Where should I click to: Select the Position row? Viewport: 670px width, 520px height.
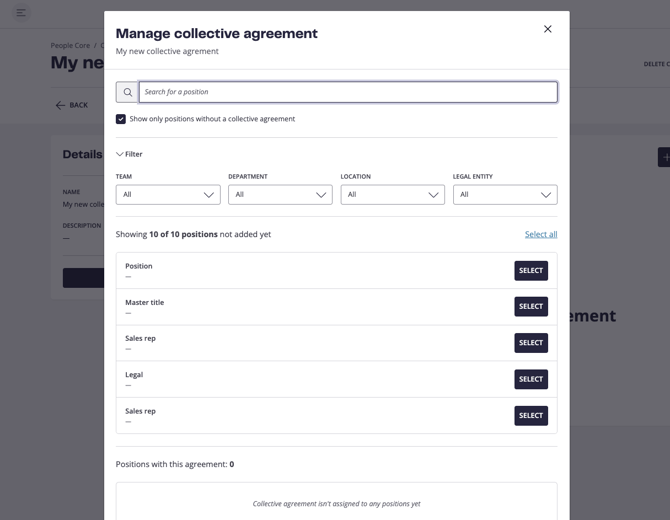pos(530,271)
